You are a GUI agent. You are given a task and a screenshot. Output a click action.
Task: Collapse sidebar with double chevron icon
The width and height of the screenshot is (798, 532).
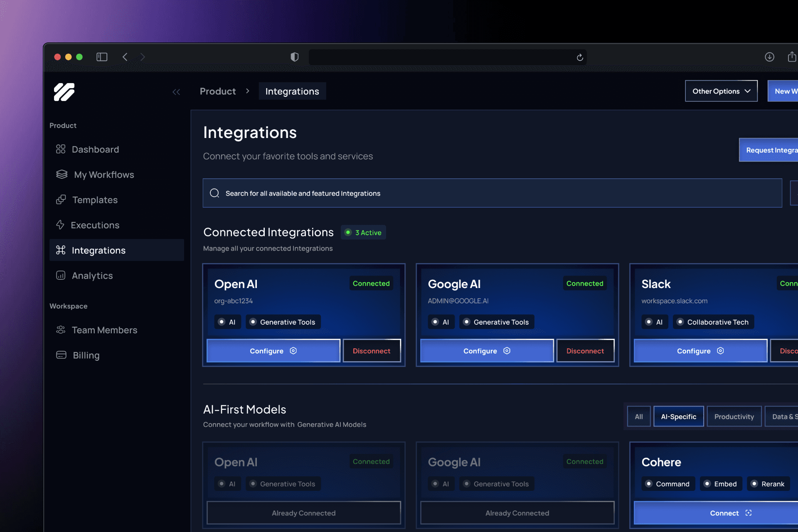176,92
